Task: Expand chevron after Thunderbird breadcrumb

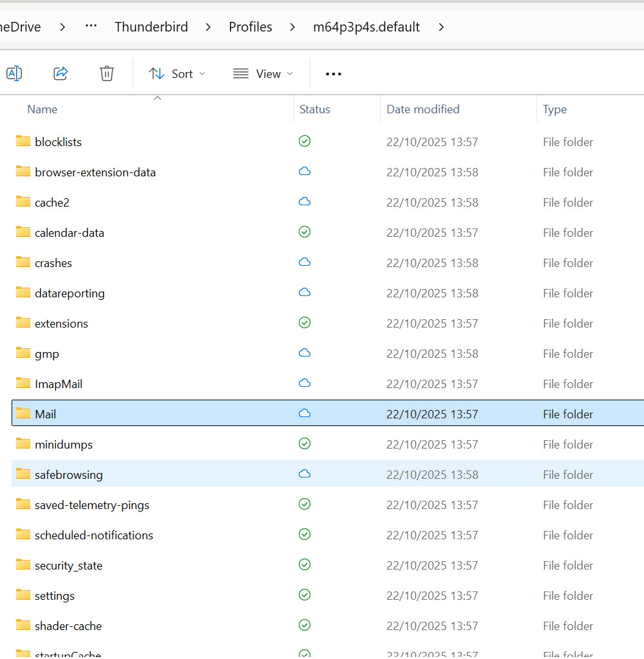Action: pos(209,27)
